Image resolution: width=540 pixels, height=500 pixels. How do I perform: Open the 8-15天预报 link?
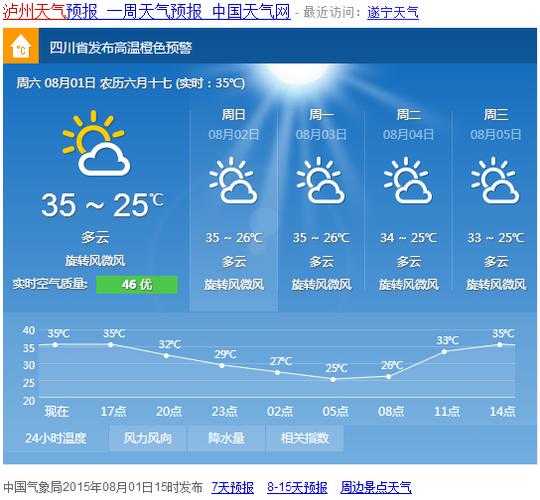click(x=297, y=487)
